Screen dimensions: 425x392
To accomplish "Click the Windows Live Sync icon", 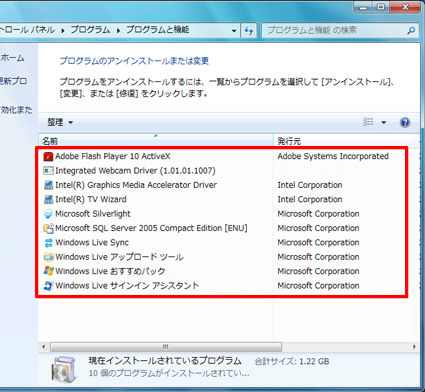I will (x=48, y=243).
